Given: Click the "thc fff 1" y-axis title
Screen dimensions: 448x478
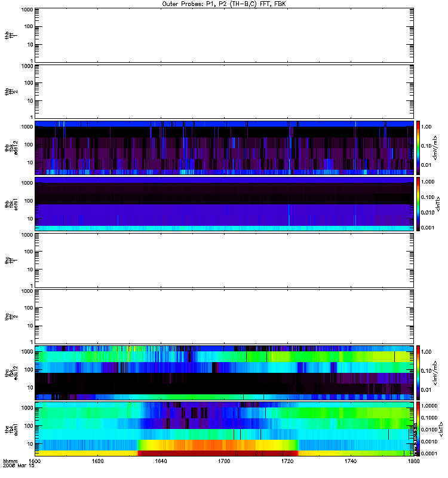Looking at the screenshot, I should (x=11, y=261).
